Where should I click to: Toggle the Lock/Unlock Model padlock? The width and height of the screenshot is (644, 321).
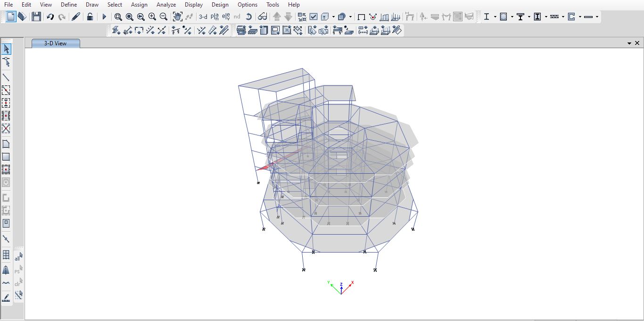pos(90,17)
